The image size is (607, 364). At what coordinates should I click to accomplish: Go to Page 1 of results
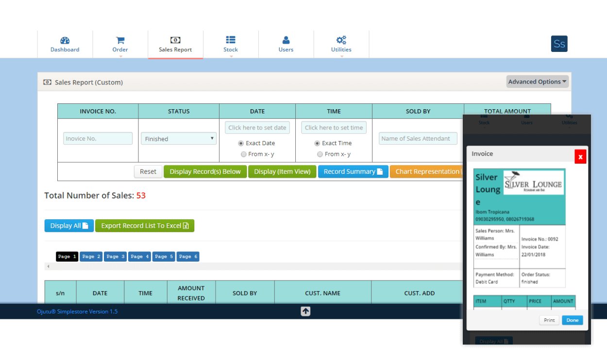(x=67, y=257)
